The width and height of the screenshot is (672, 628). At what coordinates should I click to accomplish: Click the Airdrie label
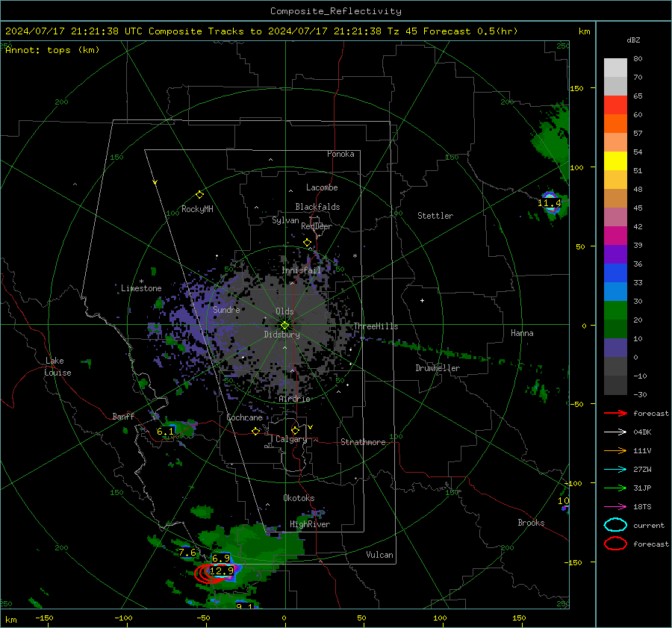coord(294,399)
